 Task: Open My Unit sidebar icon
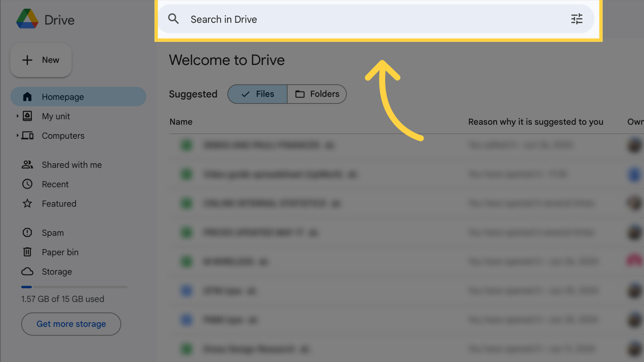point(28,116)
